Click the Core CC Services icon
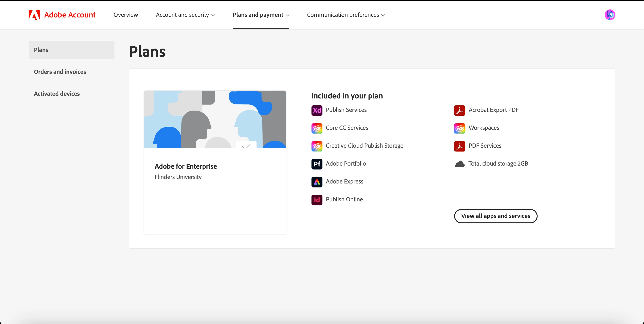This screenshot has width=644, height=324. click(317, 128)
